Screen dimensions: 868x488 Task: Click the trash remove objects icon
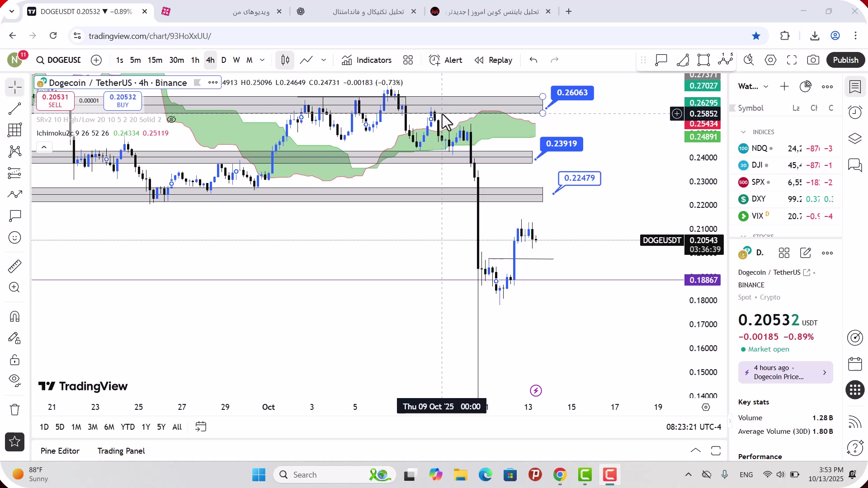pos(14,410)
